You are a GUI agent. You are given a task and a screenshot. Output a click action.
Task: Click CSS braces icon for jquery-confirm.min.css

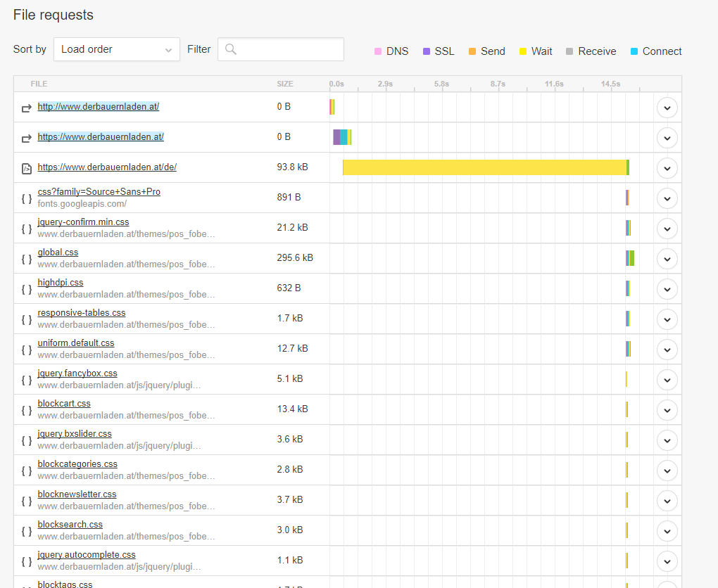27,229
